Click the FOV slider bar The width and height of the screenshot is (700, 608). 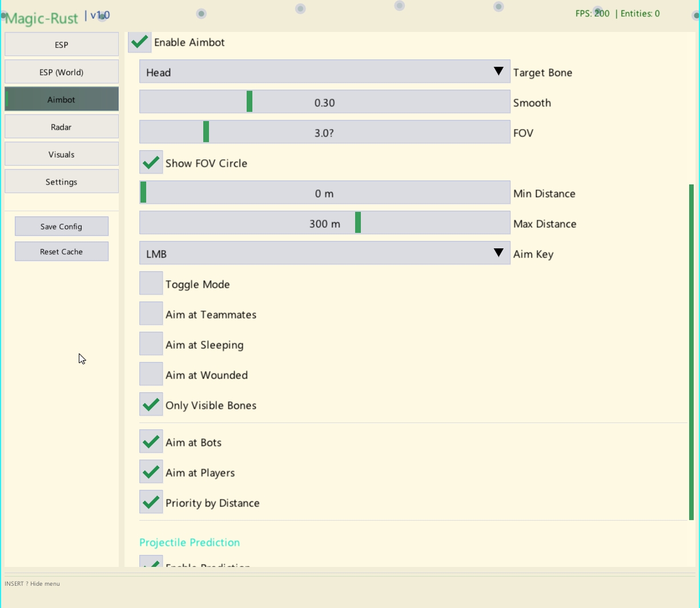(324, 132)
